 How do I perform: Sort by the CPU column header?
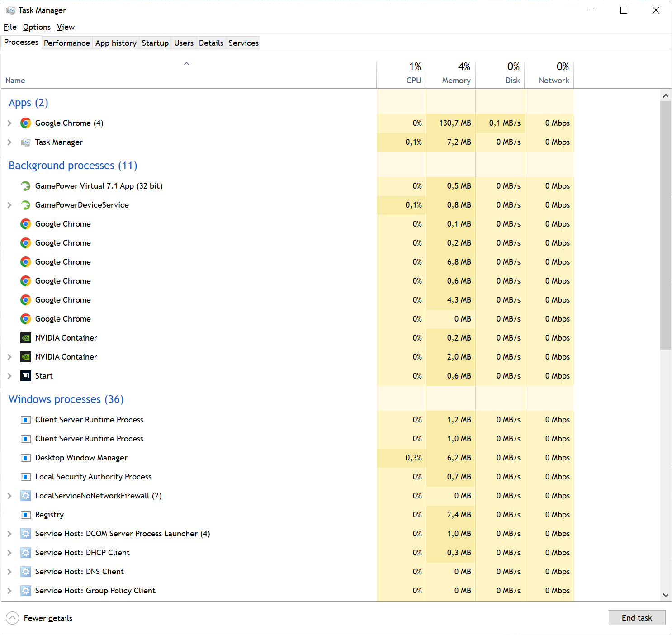pos(402,74)
